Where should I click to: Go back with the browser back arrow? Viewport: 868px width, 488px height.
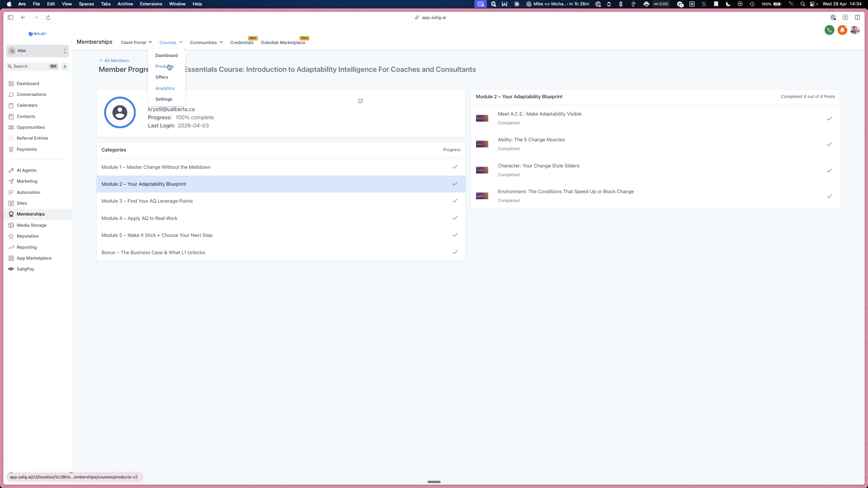(23, 17)
